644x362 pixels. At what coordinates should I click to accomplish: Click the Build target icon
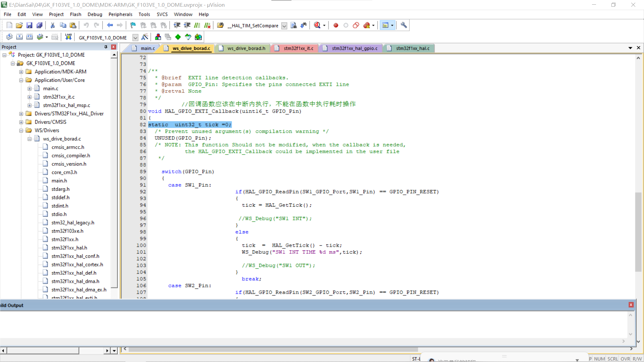pyautogui.click(x=19, y=37)
